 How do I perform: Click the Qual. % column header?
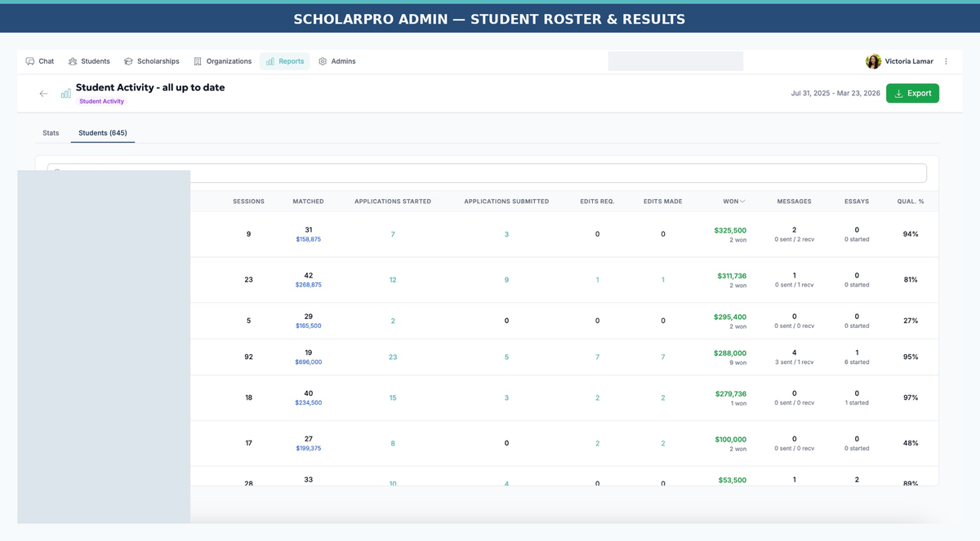911,202
